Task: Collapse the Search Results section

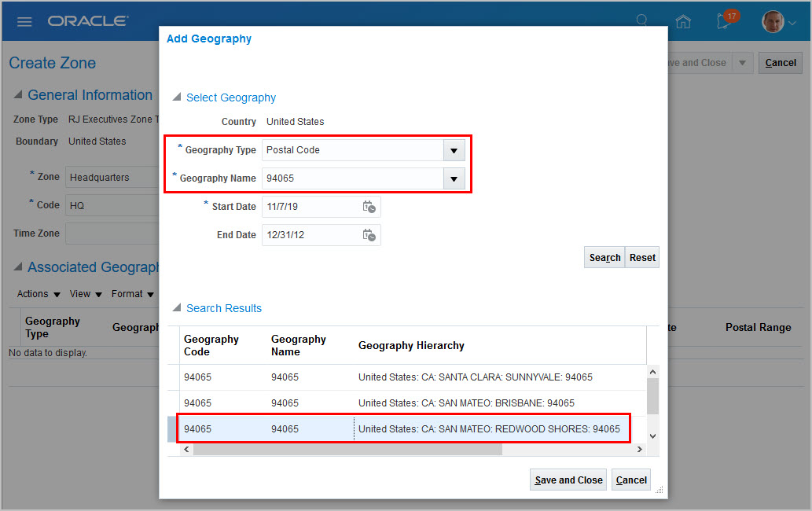Action: click(177, 308)
